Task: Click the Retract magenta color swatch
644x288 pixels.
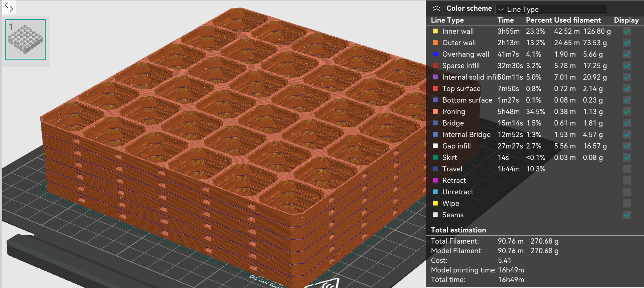Action: 435,181
